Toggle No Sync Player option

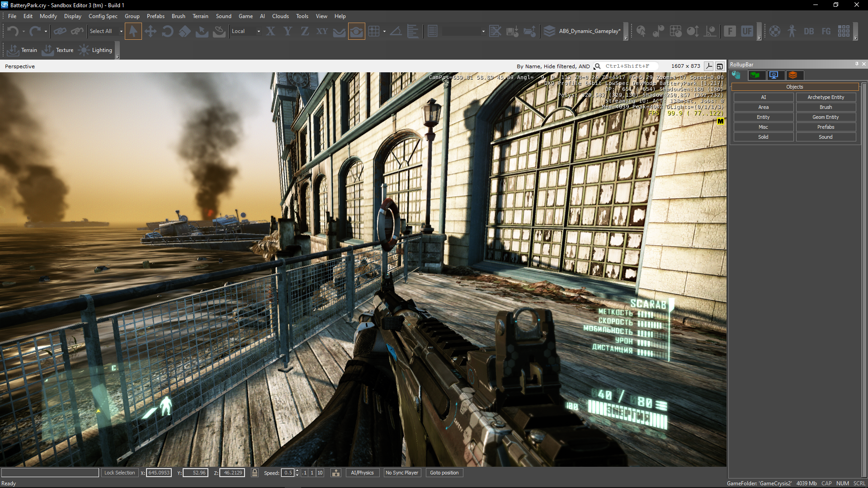tap(401, 473)
